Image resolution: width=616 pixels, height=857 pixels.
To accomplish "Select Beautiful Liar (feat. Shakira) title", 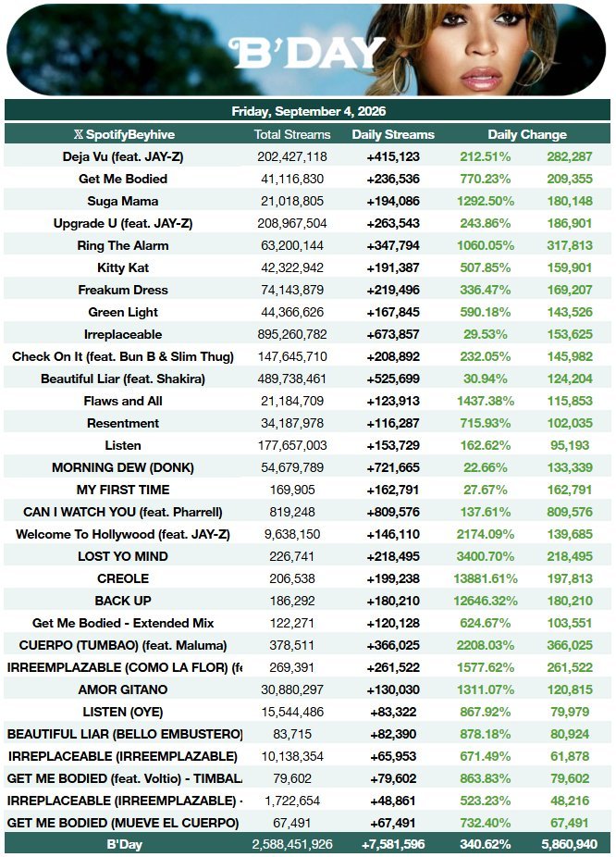I will (x=123, y=379).
